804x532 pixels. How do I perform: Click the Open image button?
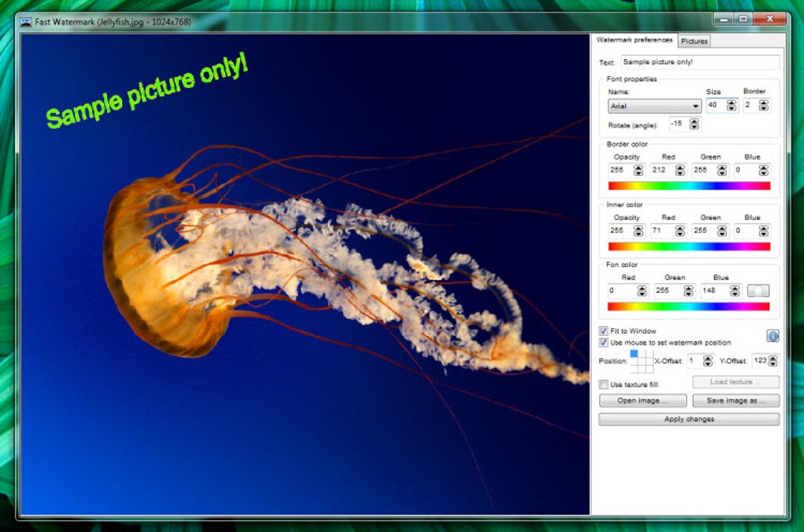tap(642, 401)
